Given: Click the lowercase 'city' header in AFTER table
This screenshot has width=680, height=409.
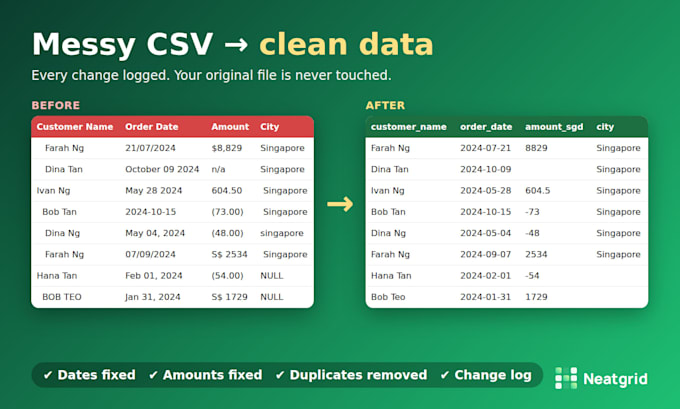Looking at the screenshot, I should 605,127.
